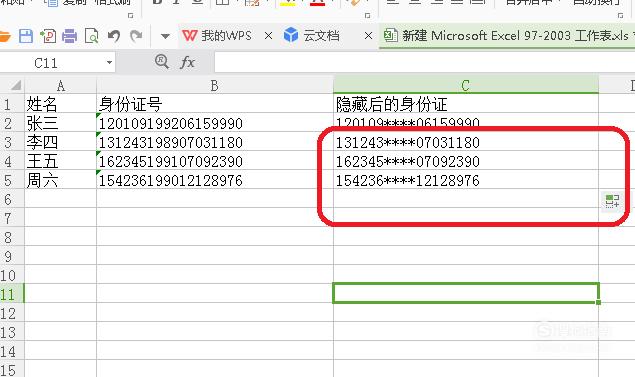The image size is (635, 377).
Task: Select the 新建 Microsoft Excel 97-2003 工作表.xls tab
Action: tap(507, 36)
